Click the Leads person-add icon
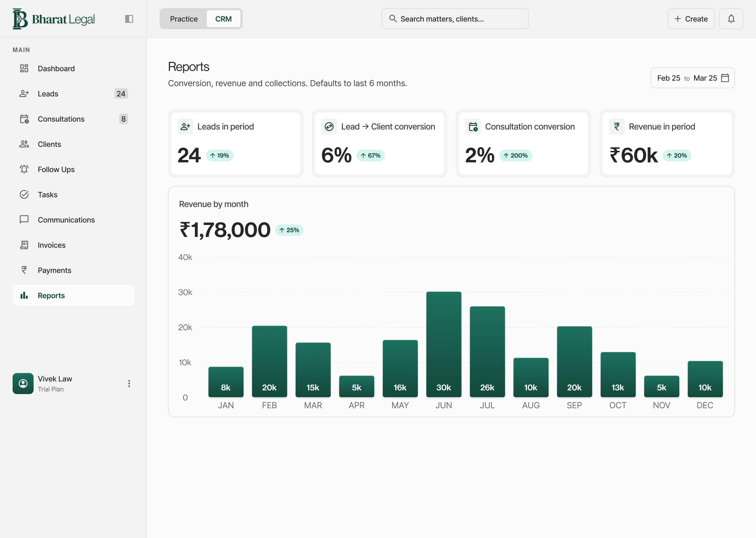The image size is (756, 538). point(24,94)
